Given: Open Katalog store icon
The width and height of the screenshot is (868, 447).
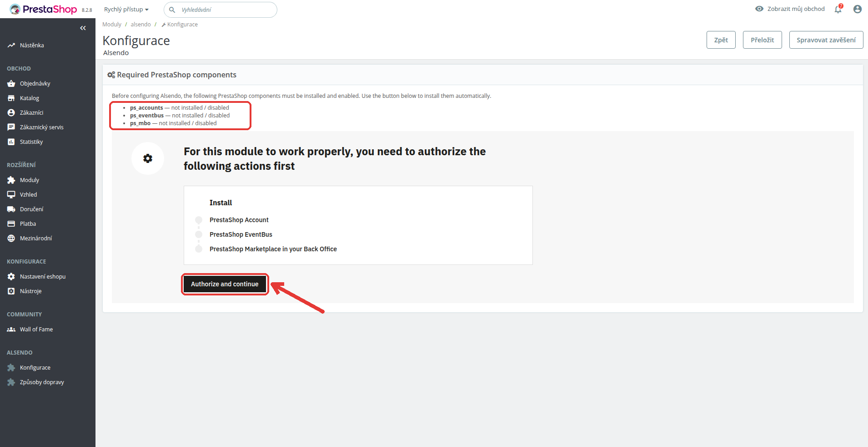Looking at the screenshot, I should (11, 98).
